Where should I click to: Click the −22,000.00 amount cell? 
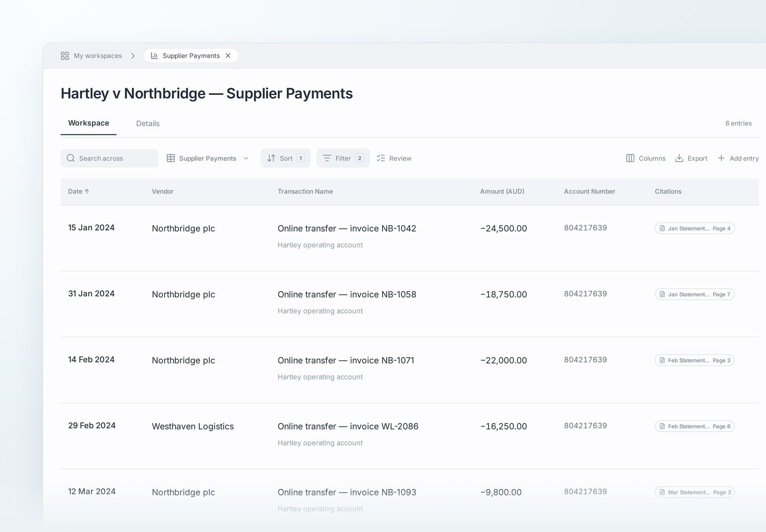(503, 360)
